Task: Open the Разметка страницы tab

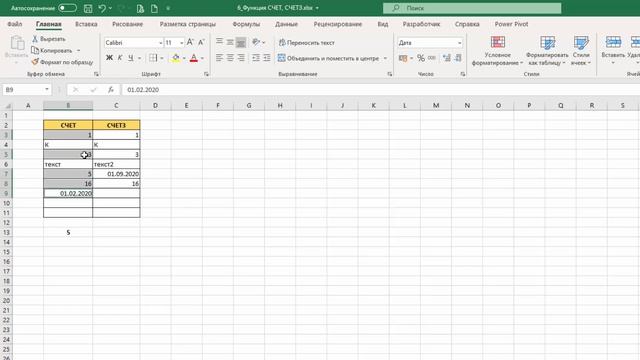Action: click(x=187, y=24)
